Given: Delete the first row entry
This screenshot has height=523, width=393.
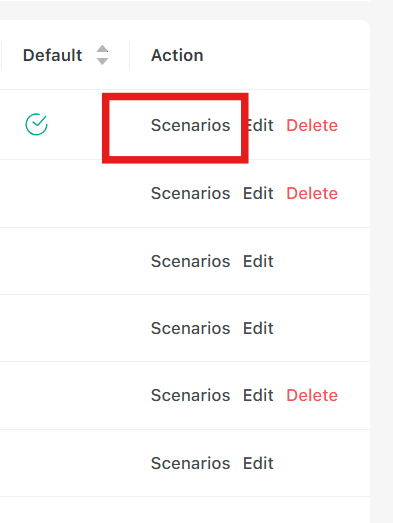Looking at the screenshot, I should (312, 125).
